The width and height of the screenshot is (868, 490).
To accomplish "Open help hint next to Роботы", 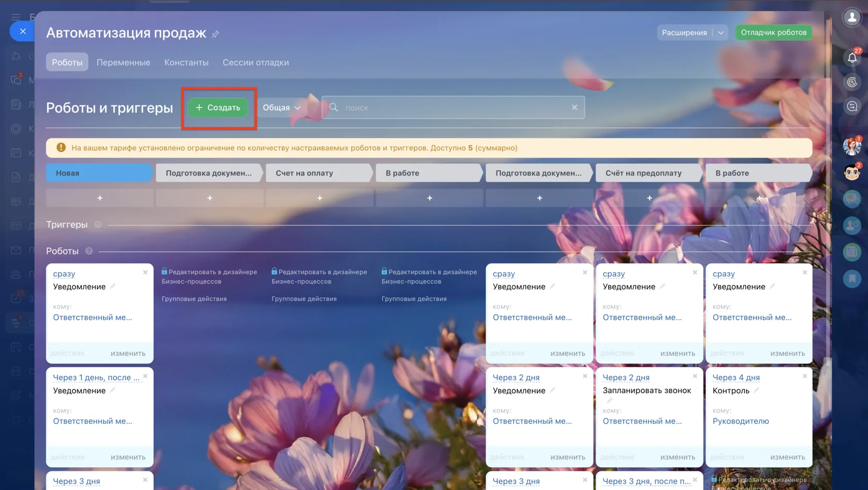I will point(89,251).
